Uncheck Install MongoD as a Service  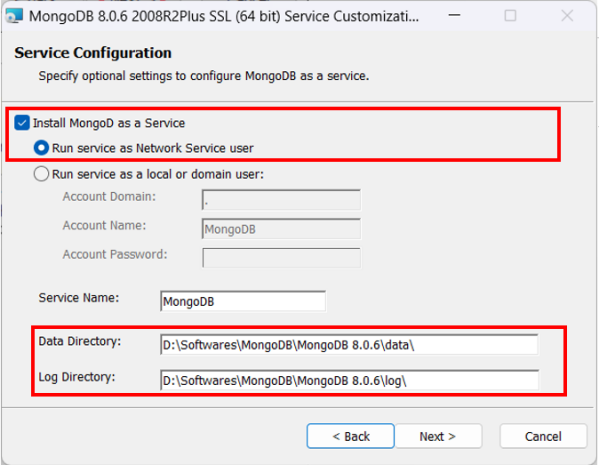pos(22,123)
